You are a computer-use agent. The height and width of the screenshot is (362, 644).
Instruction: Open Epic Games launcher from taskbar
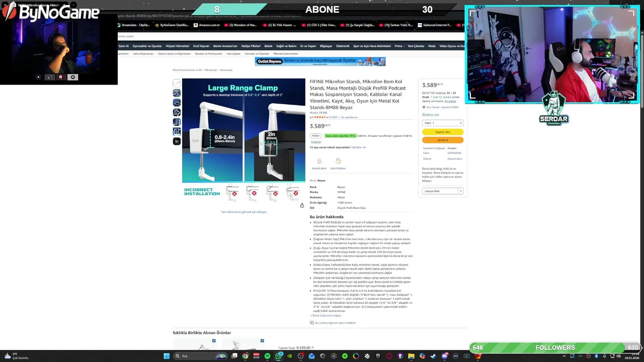[x=378, y=356]
